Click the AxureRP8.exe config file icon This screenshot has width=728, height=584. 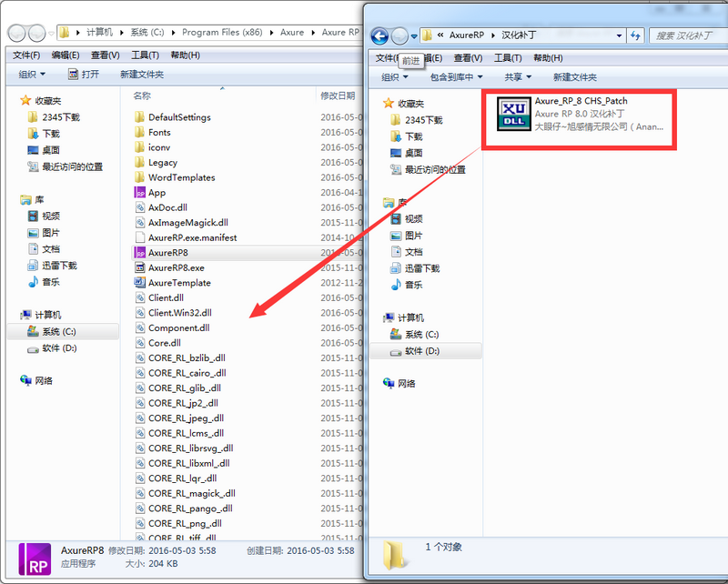click(x=140, y=267)
